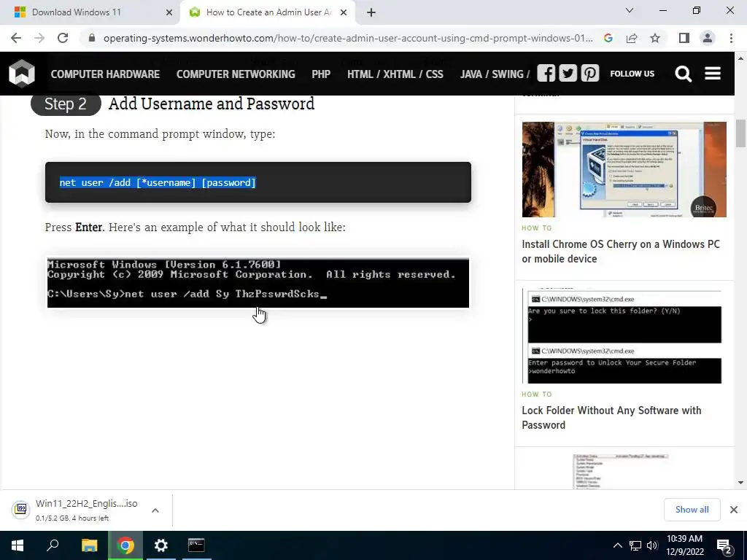Click the FOLLOW US label

[x=632, y=74]
